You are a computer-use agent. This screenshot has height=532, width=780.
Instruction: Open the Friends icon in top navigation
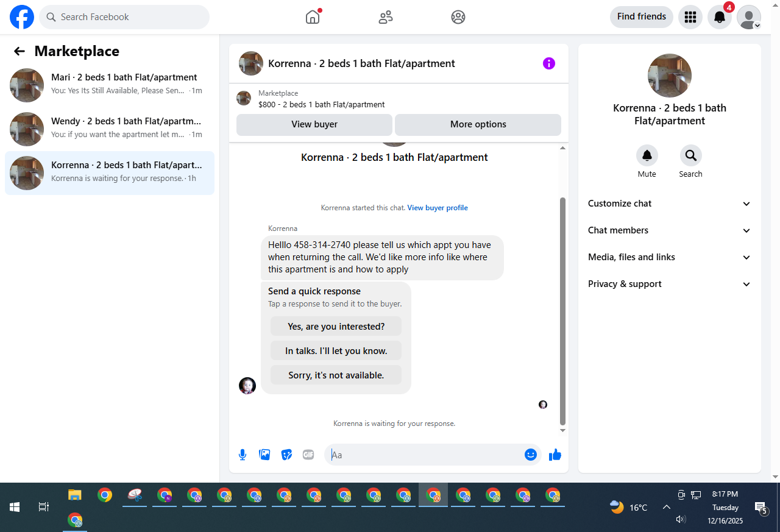click(x=386, y=17)
